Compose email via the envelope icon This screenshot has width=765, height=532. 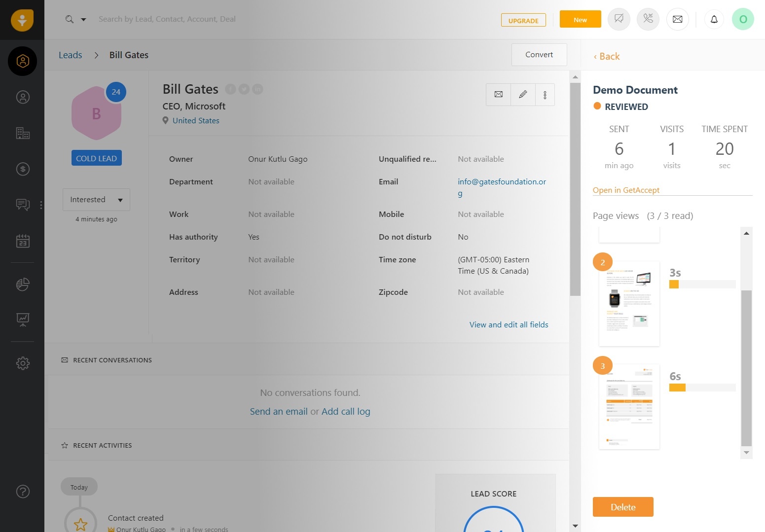tap(677, 19)
